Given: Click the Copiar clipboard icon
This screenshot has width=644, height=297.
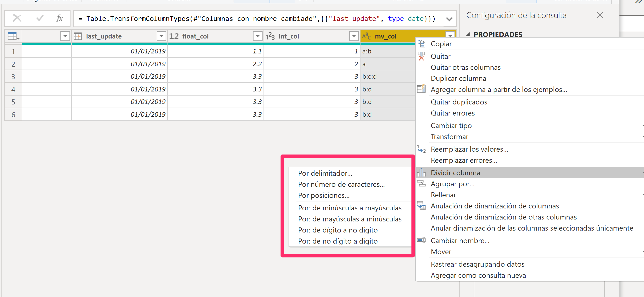Looking at the screenshot, I should (x=421, y=44).
